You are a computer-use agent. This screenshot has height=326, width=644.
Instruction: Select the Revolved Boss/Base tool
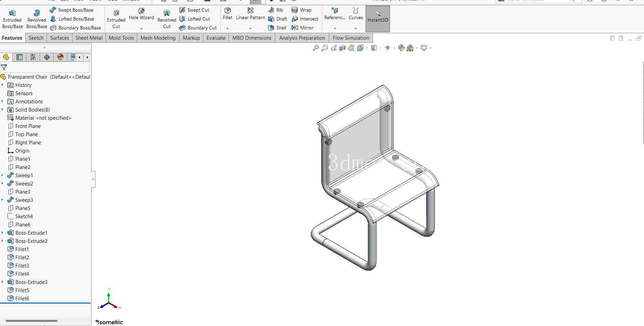point(37,19)
